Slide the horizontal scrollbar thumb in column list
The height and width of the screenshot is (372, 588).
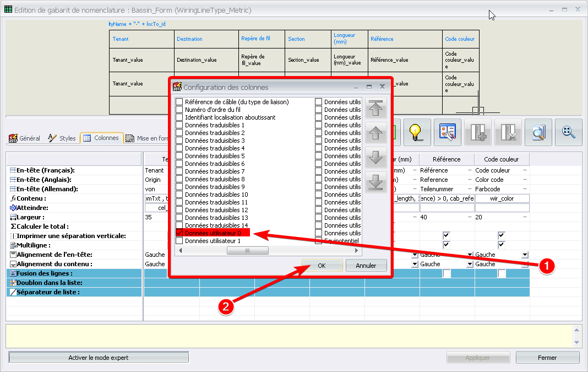click(x=248, y=250)
